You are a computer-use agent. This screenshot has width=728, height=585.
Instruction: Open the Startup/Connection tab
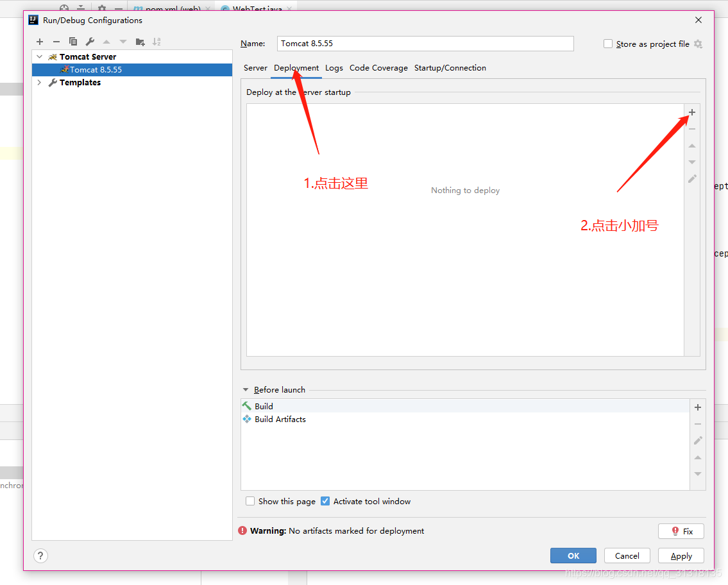pyautogui.click(x=450, y=67)
